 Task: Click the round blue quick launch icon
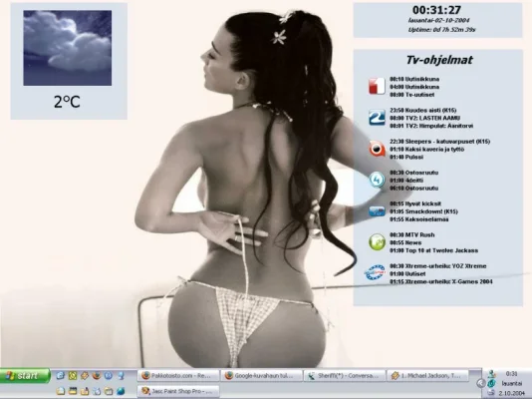click(x=109, y=376)
